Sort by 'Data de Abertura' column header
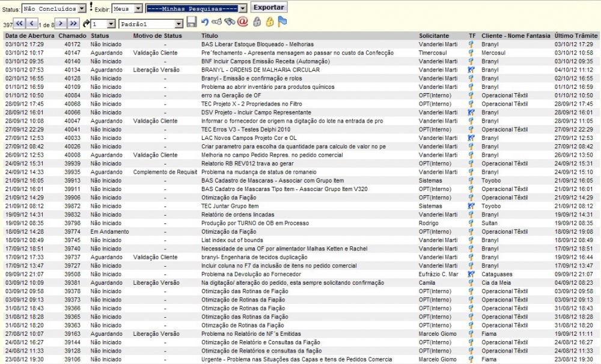Viewport: 601px width, 364px height. [x=29, y=36]
